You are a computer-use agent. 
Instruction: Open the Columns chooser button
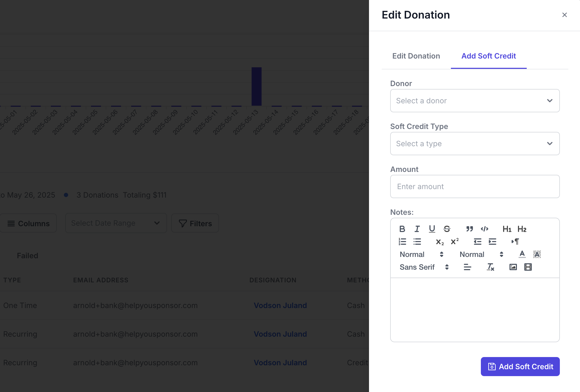pos(28,223)
